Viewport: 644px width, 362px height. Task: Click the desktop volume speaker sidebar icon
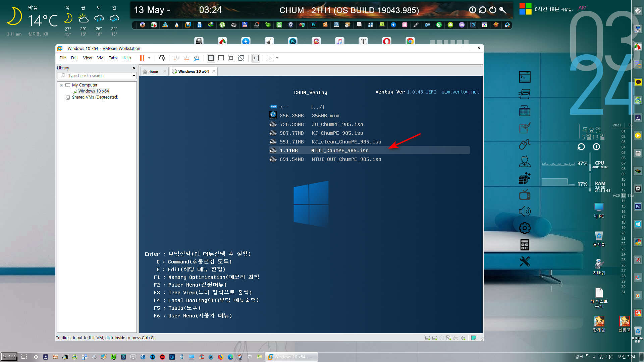coord(525,211)
